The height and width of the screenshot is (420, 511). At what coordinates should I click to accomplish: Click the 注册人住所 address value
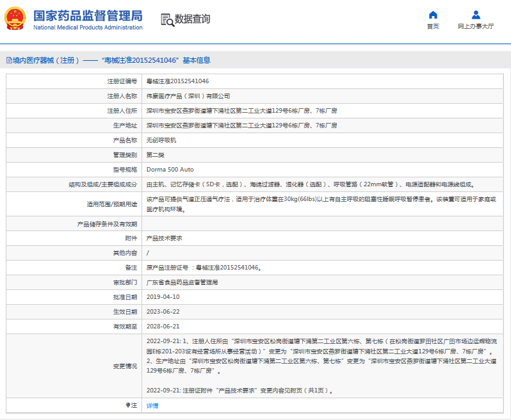[x=241, y=111]
